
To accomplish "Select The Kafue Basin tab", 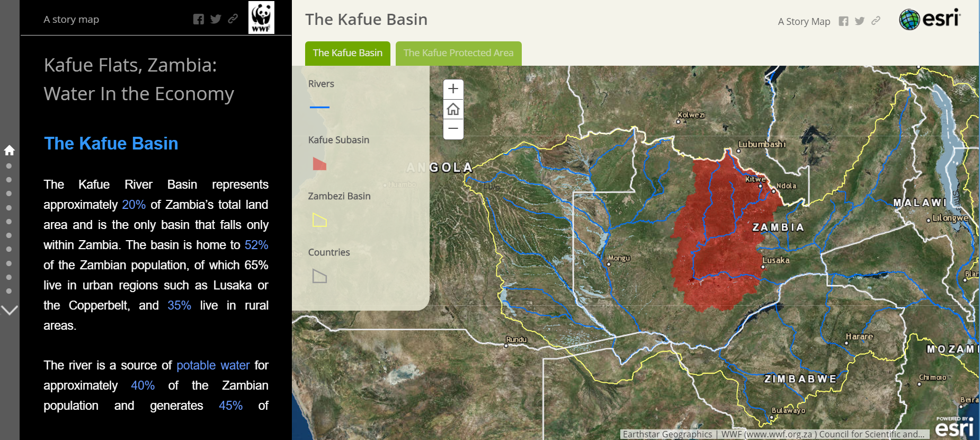I will 348,53.
